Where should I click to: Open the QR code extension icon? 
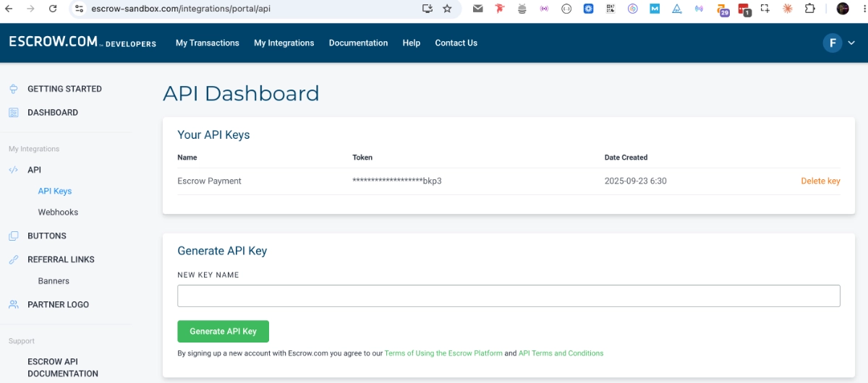610,9
